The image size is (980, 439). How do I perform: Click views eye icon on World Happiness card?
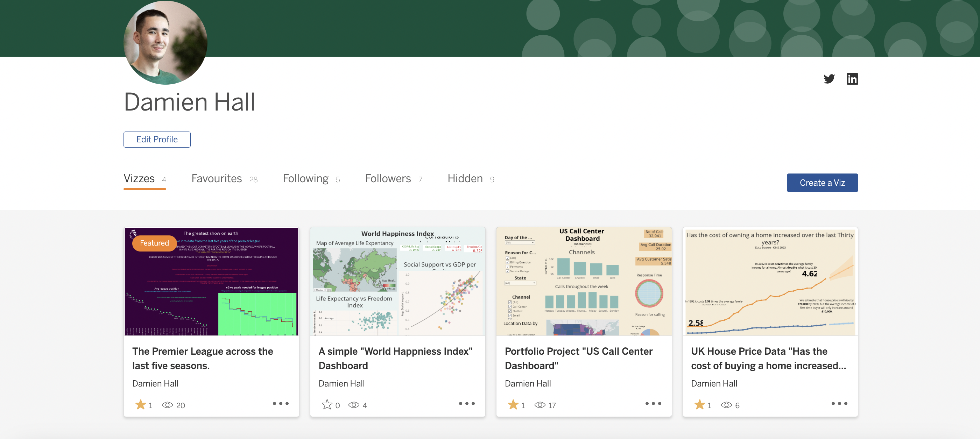(x=353, y=405)
